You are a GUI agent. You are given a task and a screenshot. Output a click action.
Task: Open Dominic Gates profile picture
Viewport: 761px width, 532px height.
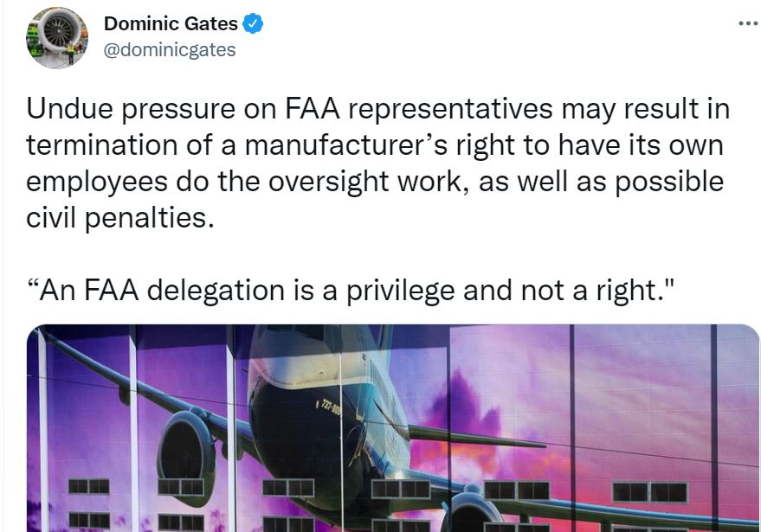(x=57, y=37)
